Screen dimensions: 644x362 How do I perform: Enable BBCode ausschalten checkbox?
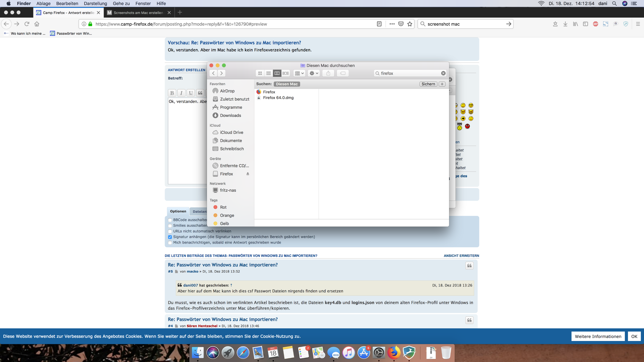[x=170, y=220]
